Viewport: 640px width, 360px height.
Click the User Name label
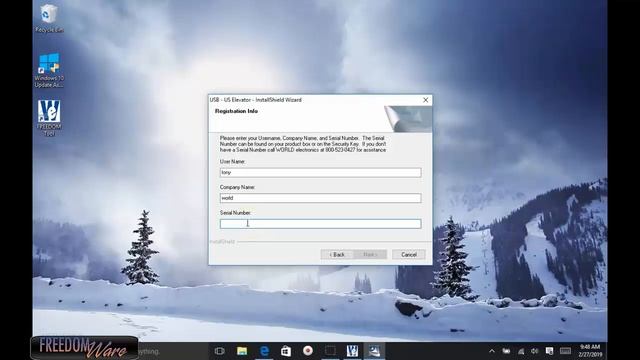tap(232, 162)
